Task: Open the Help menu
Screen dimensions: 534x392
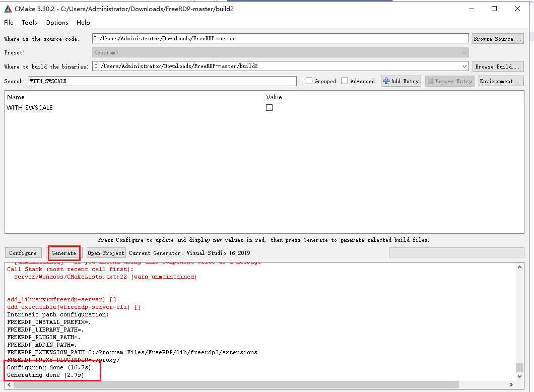Action: pyautogui.click(x=83, y=23)
